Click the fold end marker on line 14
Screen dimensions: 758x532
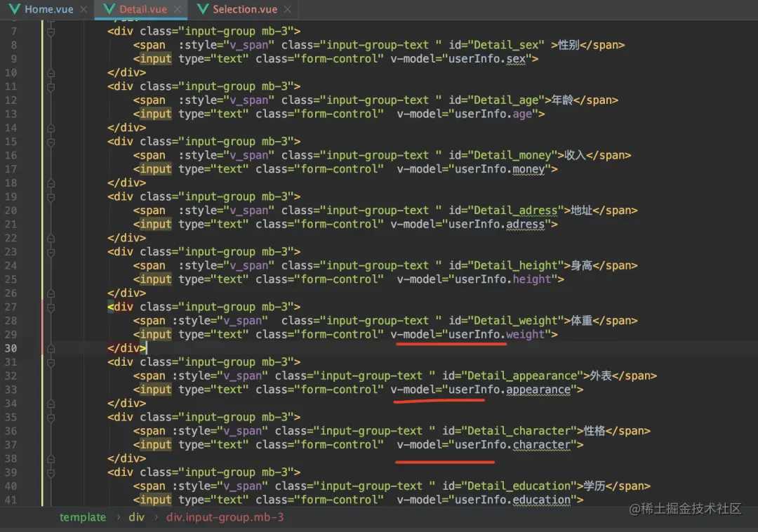click(x=51, y=128)
